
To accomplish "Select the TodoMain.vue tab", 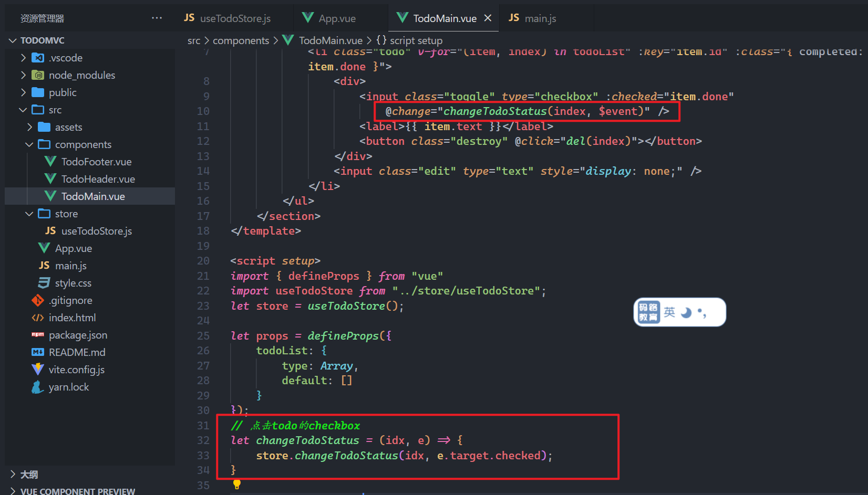I will 445,18.
